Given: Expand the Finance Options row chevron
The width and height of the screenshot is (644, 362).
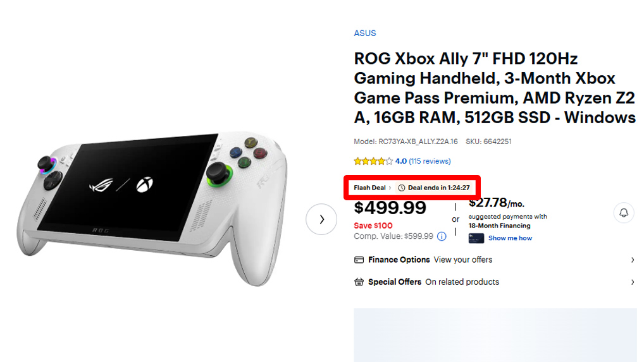Looking at the screenshot, I should (x=633, y=260).
